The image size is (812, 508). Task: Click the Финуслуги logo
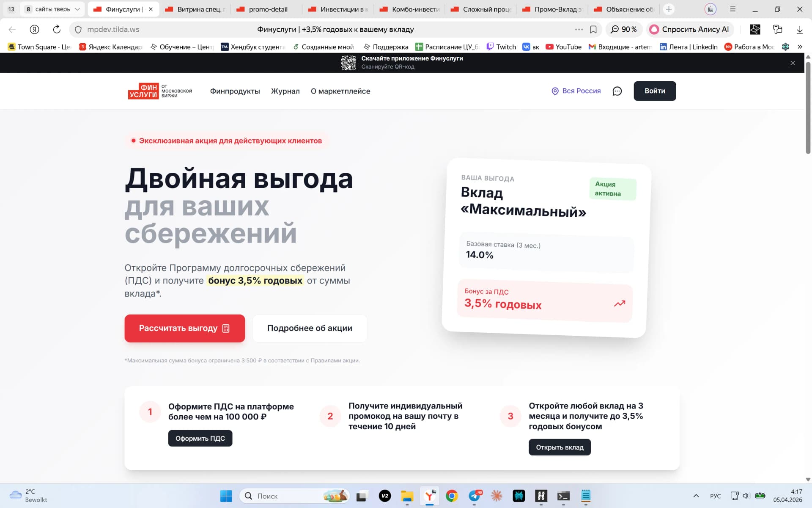click(x=160, y=91)
